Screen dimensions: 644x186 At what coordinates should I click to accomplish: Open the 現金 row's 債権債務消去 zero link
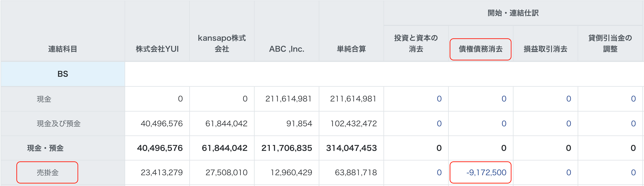click(504, 99)
